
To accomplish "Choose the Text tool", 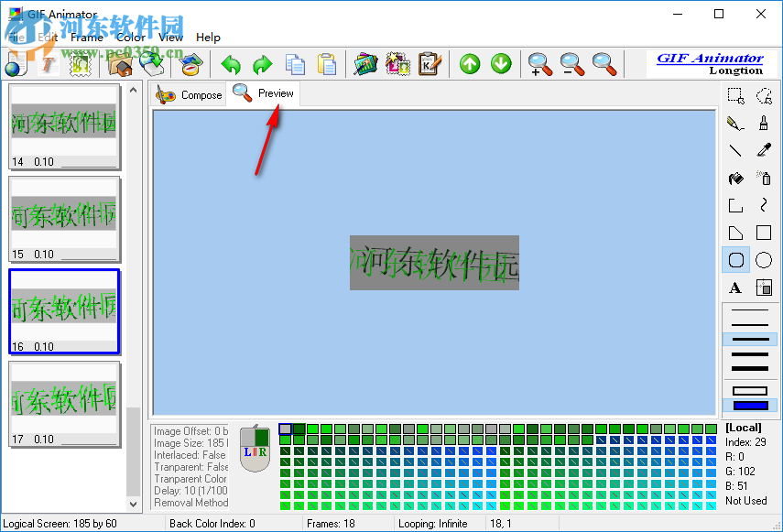I will 735,288.
